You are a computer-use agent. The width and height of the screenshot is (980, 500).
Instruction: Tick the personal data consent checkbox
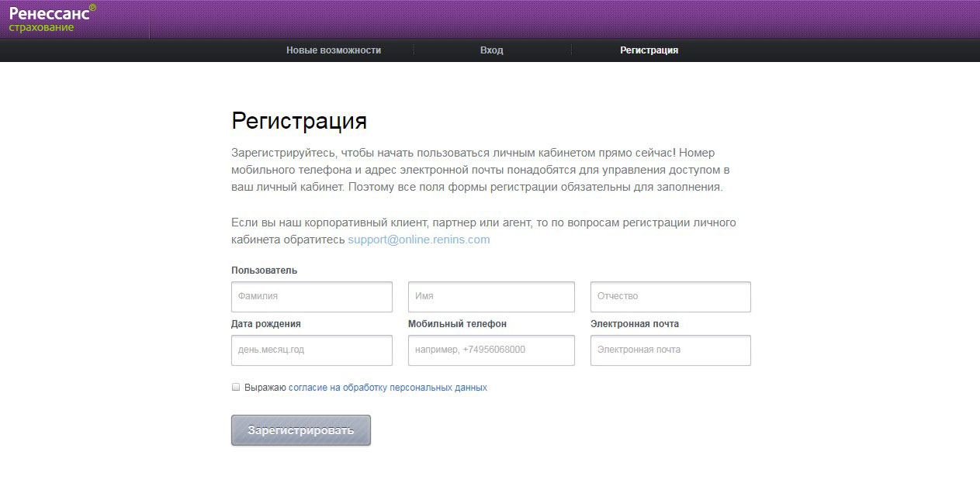(x=236, y=387)
